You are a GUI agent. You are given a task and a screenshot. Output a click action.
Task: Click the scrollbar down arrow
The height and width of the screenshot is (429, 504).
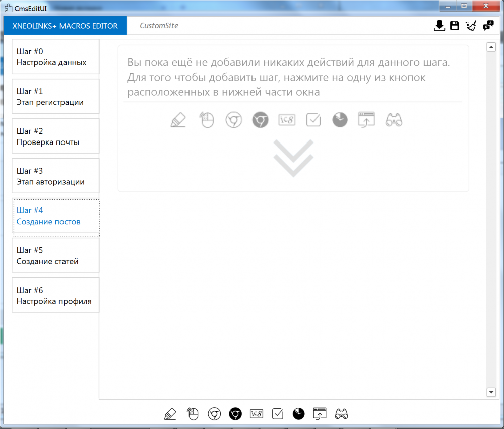coord(491,392)
